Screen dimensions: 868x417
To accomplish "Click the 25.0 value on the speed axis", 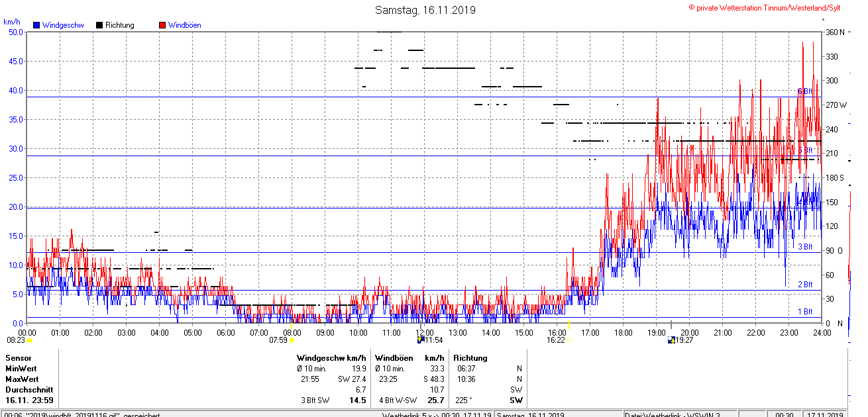I will [x=16, y=177].
